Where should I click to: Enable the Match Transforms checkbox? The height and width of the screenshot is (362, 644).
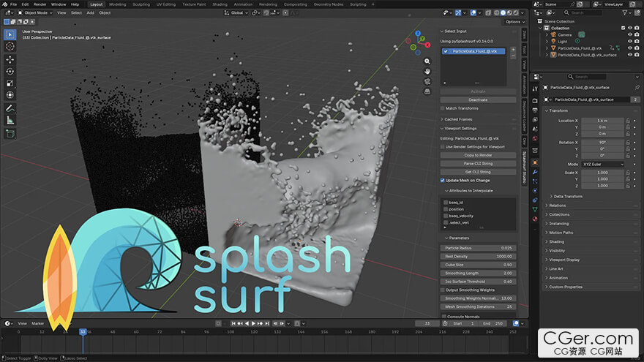pos(442,108)
